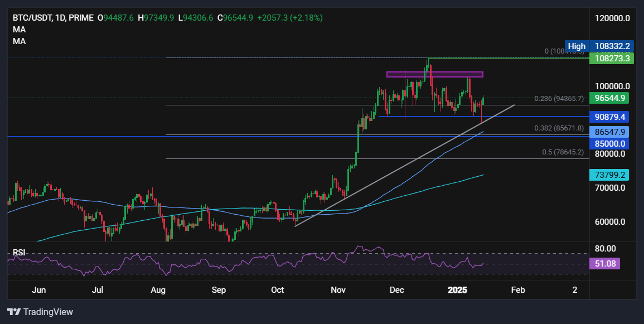This screenshot has width=644, height=324.
Task: Click the 100000.0 price axis label
Action: point(612,86)
